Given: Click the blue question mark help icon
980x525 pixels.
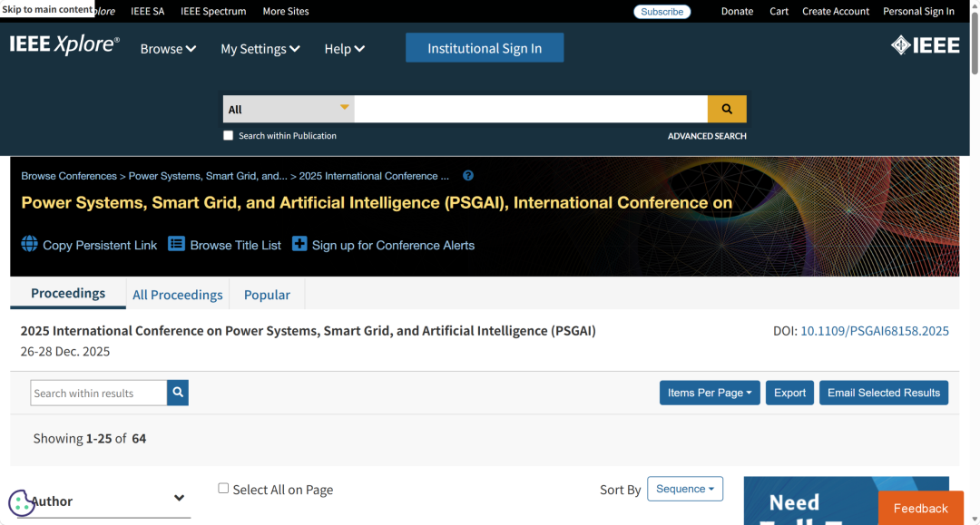Looking at the screenshot, I should pyautogui.click(x=468, y=176).
